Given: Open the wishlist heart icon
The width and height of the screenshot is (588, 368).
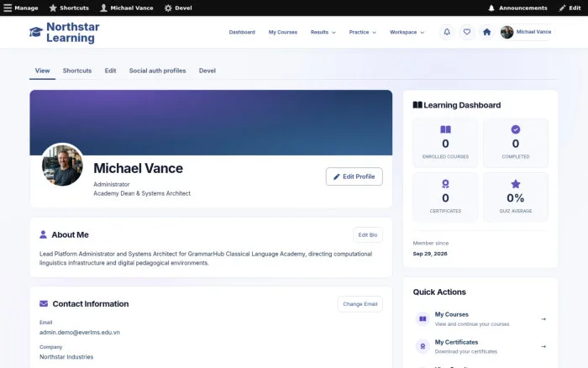Looking at the screenshot, I should (x=467, y=32).
